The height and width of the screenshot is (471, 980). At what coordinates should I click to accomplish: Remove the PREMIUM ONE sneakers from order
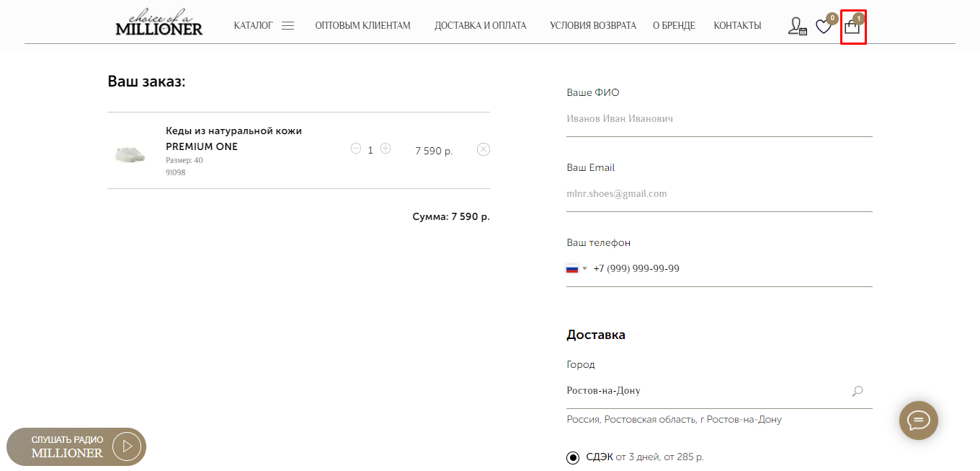[x=484, y=149]
